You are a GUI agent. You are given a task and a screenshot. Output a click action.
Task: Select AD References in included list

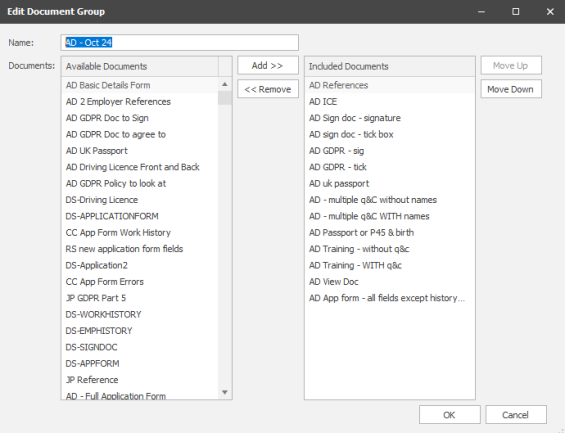[390, 85]
